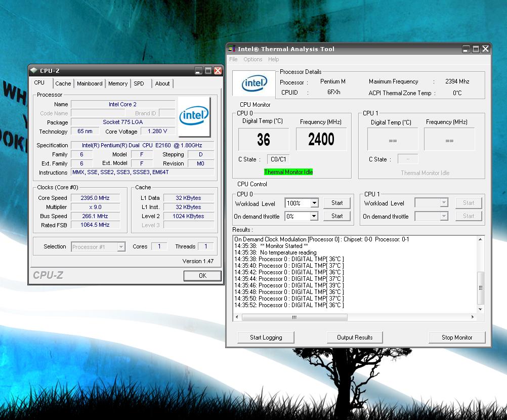Click the CPU-Z title bar diamond icon

pyautogui.click(x=34, y=70)
